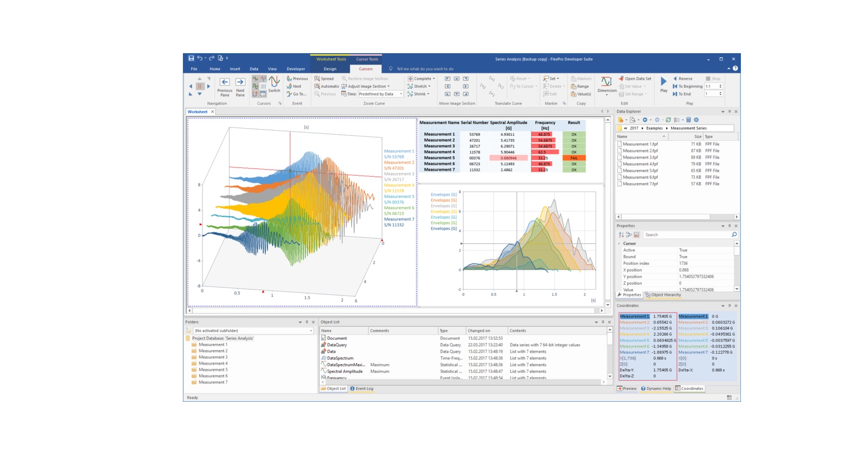Increase the 1:1 play speed stepper
Screen dimensions: 868x457
721,85
